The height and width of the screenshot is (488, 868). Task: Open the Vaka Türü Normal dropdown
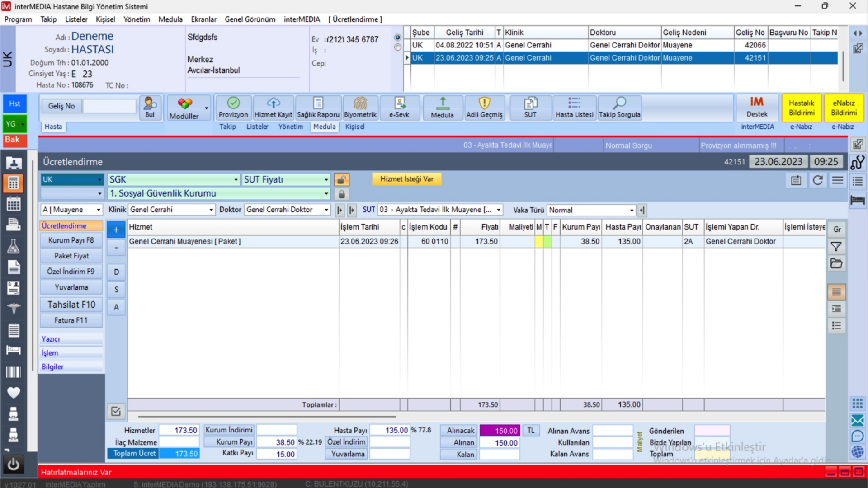[631, 210]
